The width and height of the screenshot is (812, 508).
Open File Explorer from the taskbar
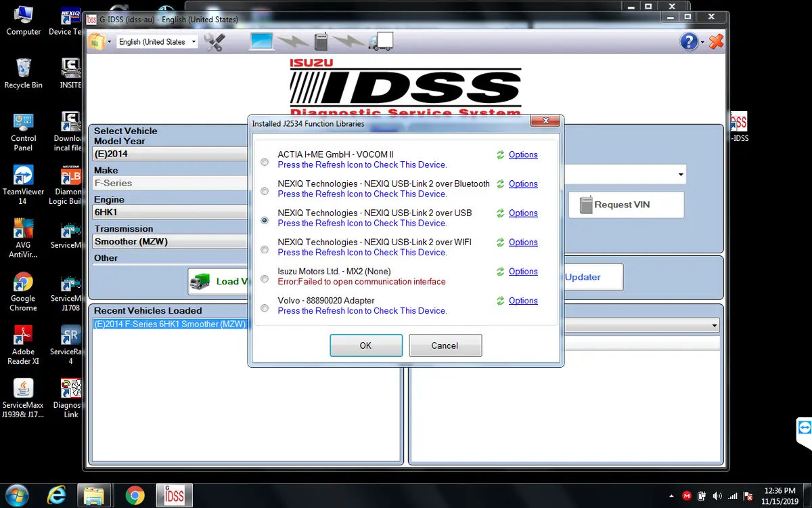pyautogui.click(x=93, y=496)
